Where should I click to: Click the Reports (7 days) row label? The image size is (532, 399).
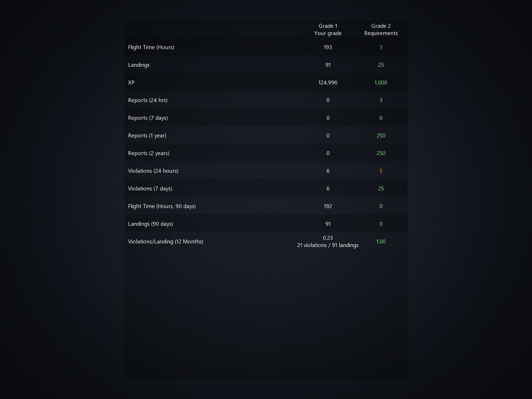[148, 118]
